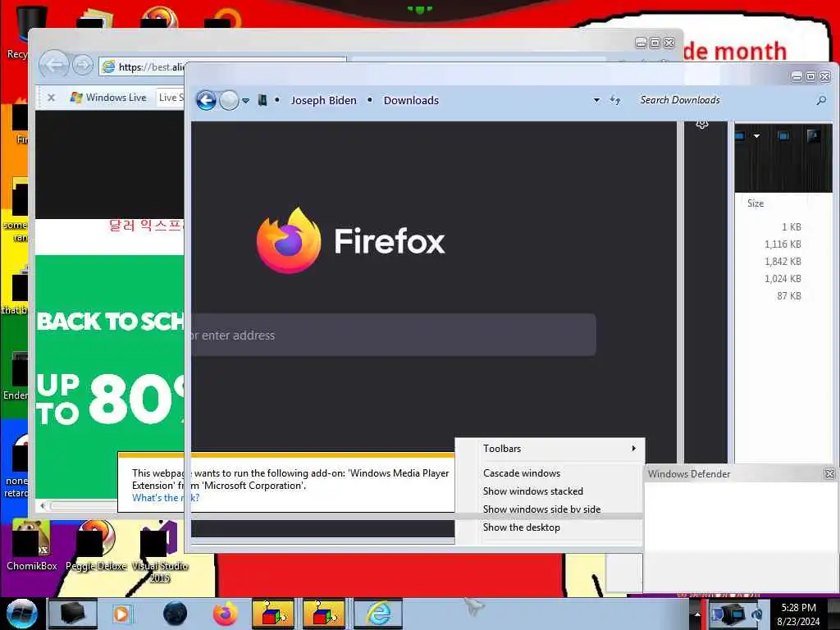Open the Visual Studio 2015 desktop icon
840x630 pixels.
(x=160, y=552)
